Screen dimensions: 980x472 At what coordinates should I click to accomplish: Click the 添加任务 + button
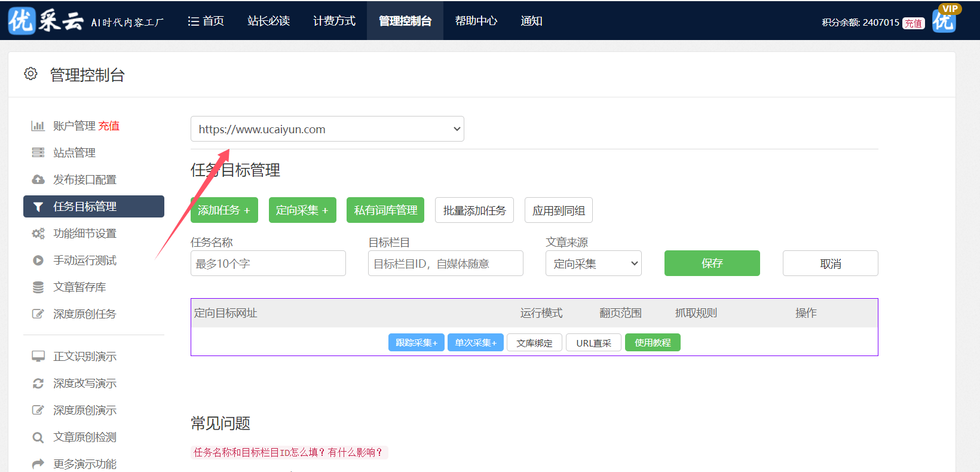point(224,210)
